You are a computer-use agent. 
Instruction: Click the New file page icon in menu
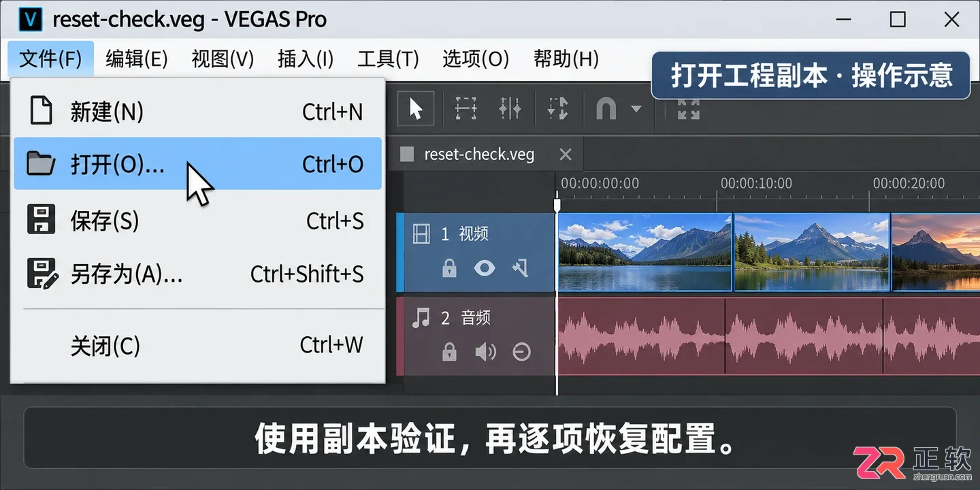[41, 111]
